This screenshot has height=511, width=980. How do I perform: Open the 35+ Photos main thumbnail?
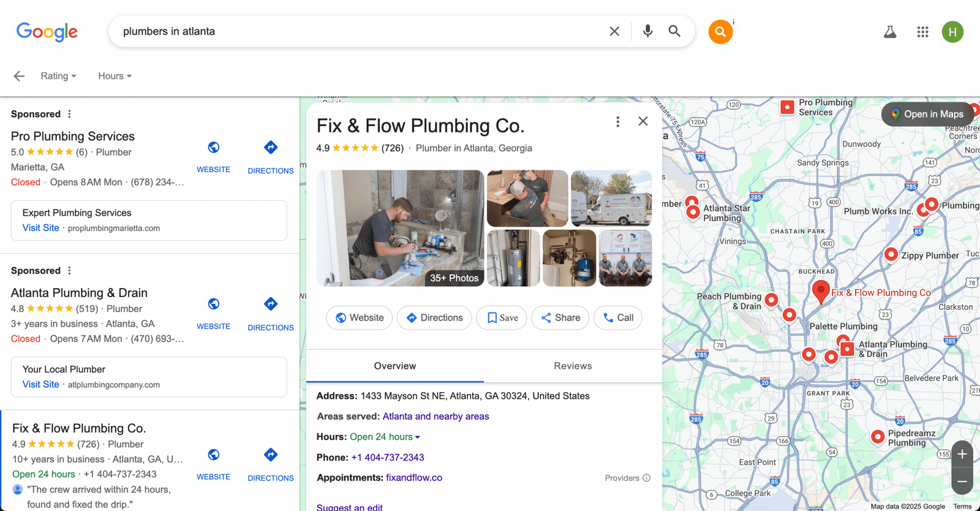click(x=400, y=228)
